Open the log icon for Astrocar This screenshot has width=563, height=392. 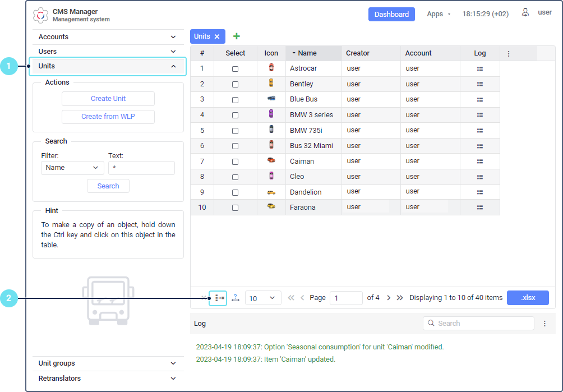point(479,68)
